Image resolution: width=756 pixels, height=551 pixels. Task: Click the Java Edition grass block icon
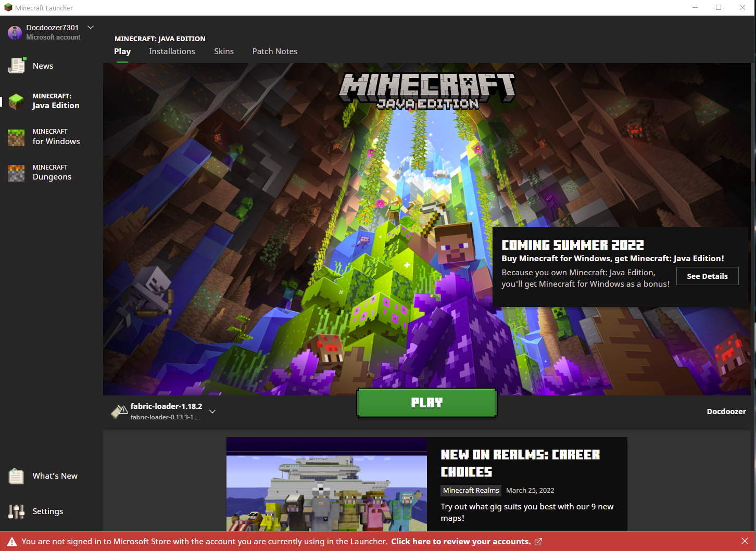coord(16,101)
